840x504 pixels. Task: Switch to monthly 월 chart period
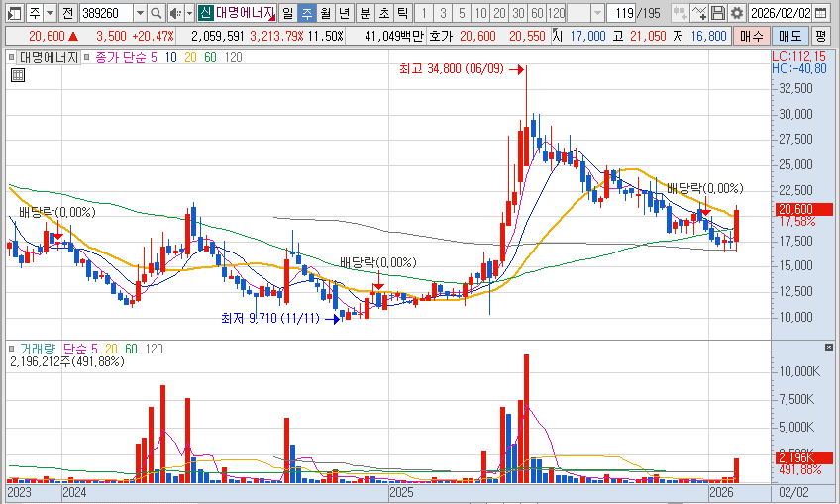pyautogui.click(x=325, y=12)
